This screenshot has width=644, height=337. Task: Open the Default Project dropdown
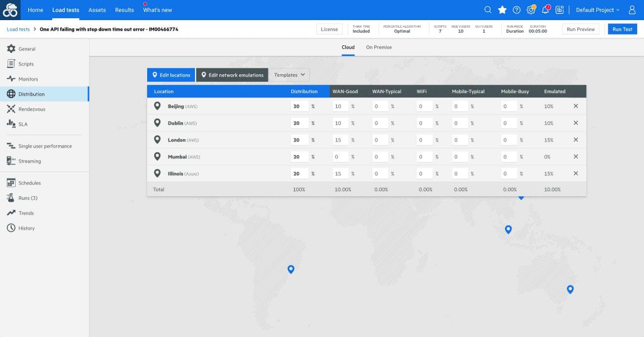597,10
